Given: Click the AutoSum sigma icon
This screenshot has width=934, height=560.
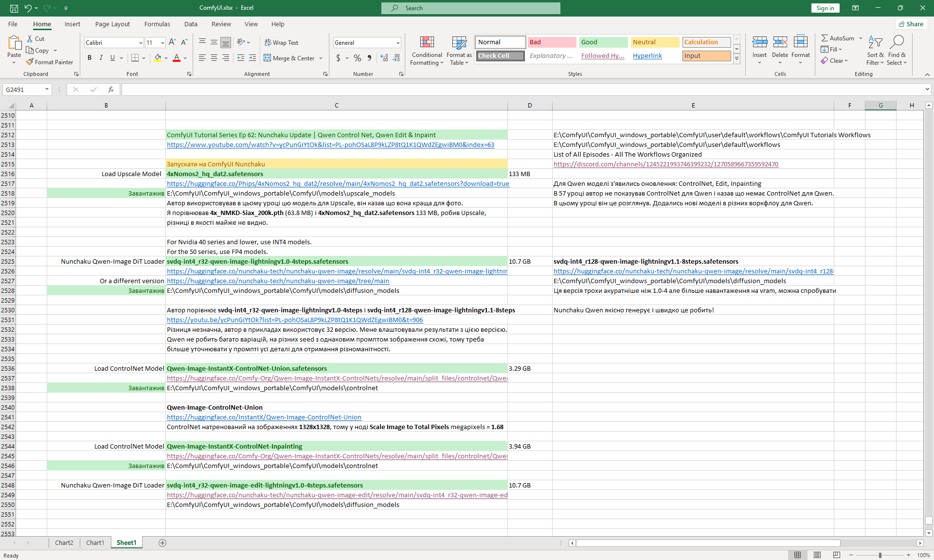Looking at the screenshot, I should 825,38.
